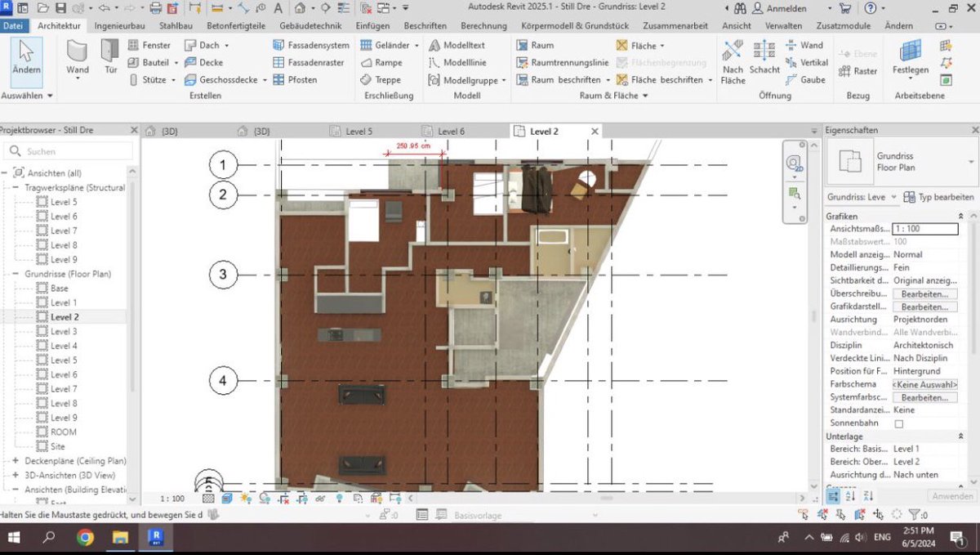Click Bearbeiten next to Grafikdarstellung
This screenshot has height=555, width=980.
click(927, 306)
